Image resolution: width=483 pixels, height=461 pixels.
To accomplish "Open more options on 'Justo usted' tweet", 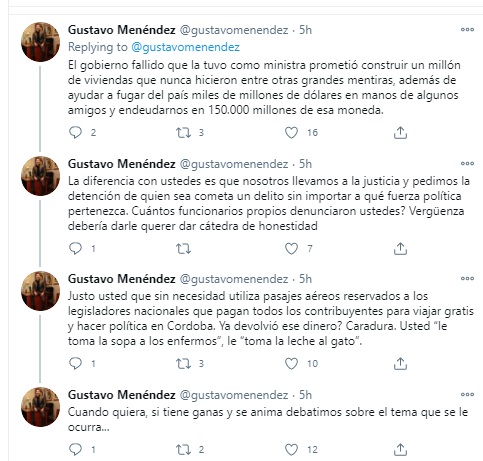I will tap(467, 278).
